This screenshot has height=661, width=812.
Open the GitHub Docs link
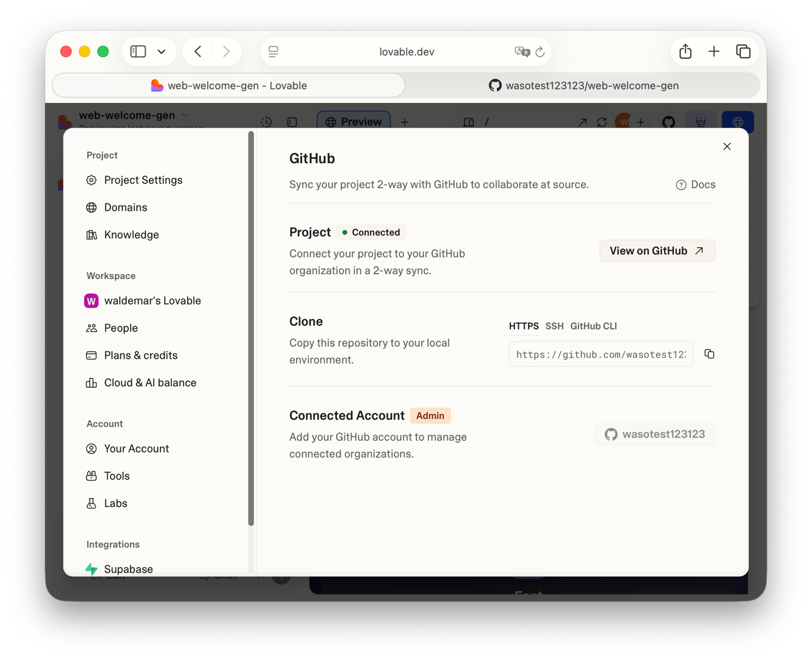[695, 185]
